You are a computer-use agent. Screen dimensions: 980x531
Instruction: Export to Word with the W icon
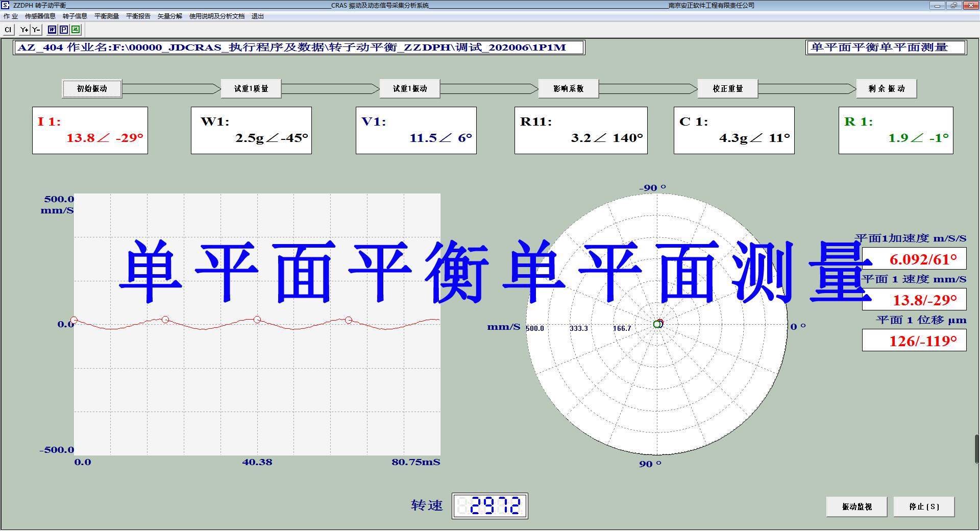click(x=52, y=30)
